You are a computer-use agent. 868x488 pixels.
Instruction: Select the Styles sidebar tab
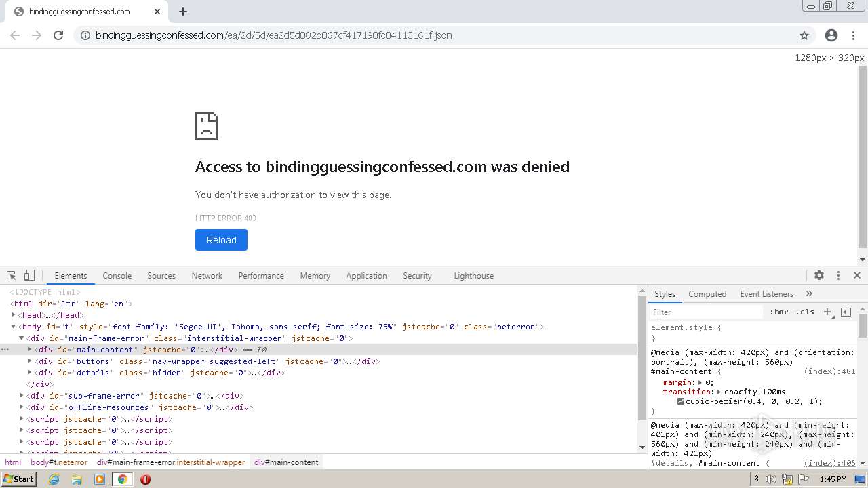click(665, 294)
